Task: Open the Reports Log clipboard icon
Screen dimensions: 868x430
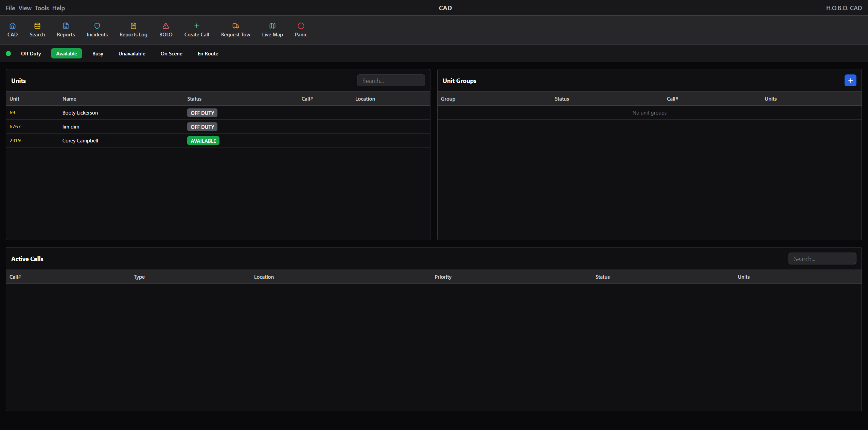Action: click(134, 26)
